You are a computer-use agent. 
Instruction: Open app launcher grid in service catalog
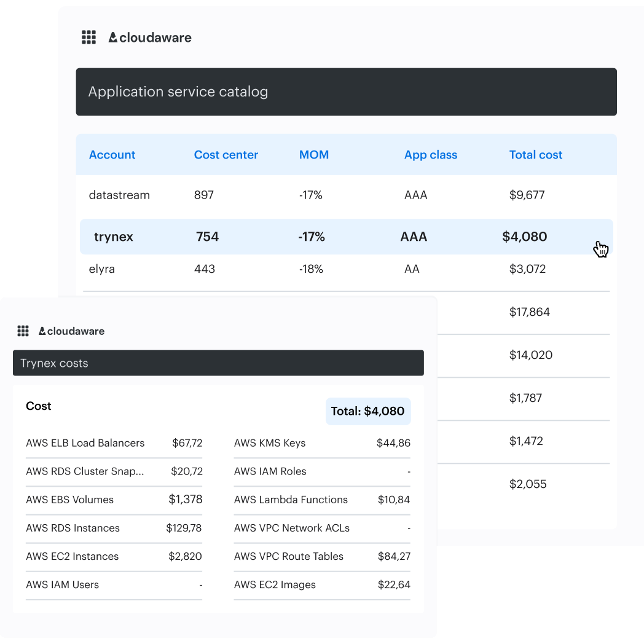(x=88, y=37)
